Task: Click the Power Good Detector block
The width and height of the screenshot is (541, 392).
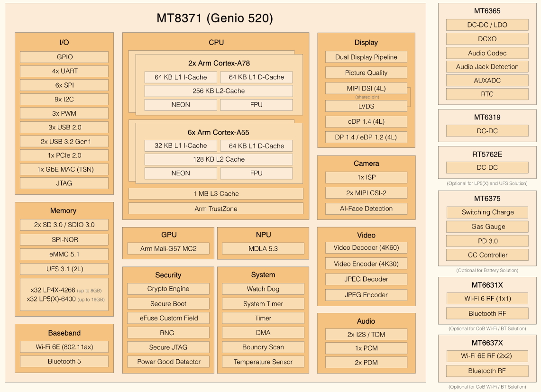Action: pos(168,362)
